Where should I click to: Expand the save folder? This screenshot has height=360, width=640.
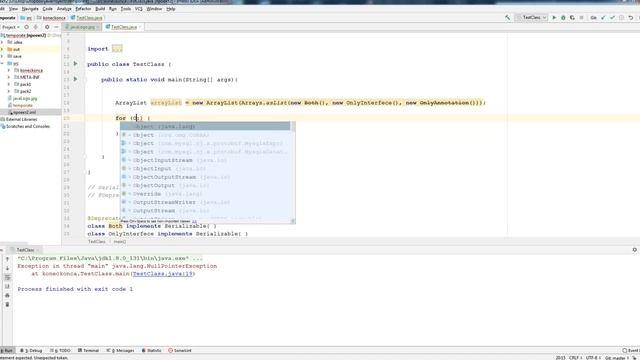(x=2, y=56)
